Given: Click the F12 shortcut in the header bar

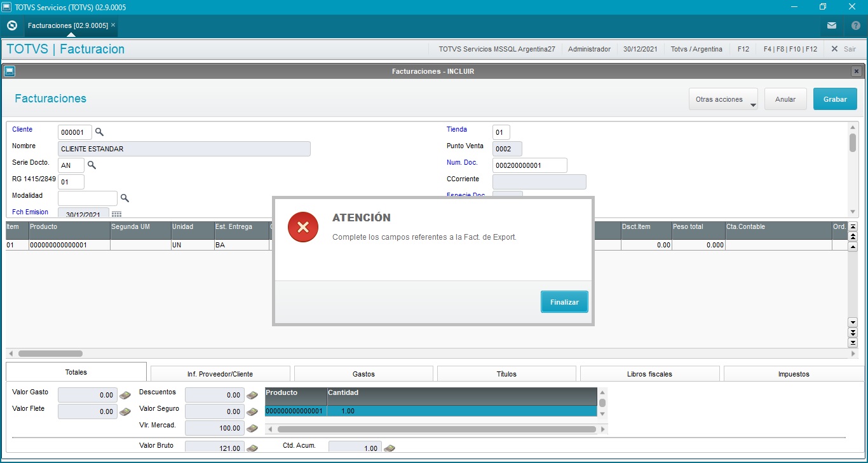Looking at the screenshot, I should [743, 49].
